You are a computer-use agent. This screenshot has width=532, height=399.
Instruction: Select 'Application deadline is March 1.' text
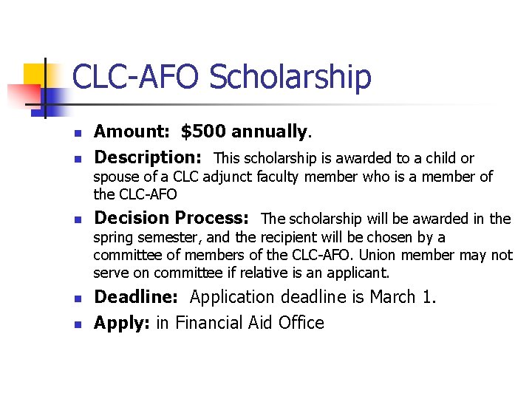tap(313, 297)
